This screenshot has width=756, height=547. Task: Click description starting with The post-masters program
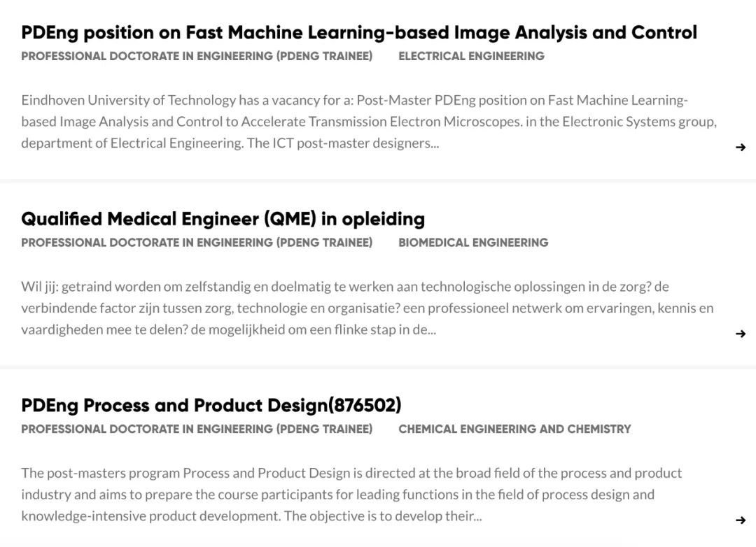[x=351, y=495]
